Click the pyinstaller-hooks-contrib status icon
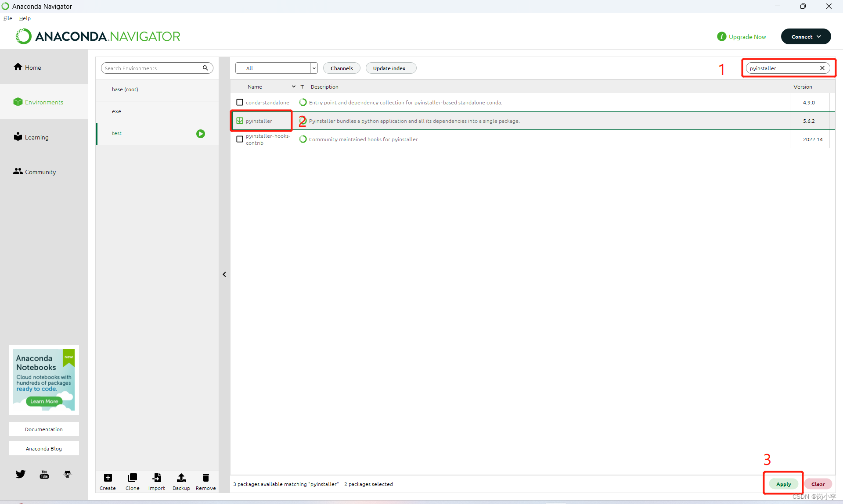The image size is (843, 504). pyautogui.click(x=303, y=139)
